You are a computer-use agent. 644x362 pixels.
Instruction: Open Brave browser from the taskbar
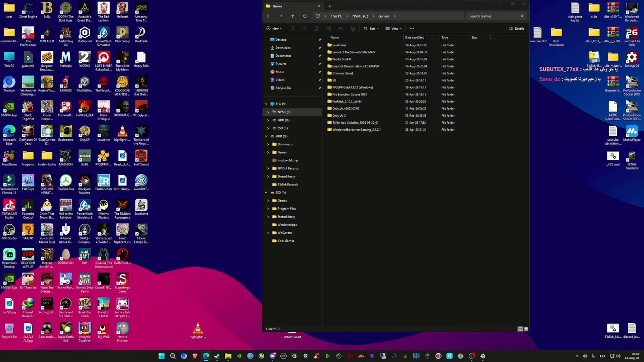[x=195, y=356]
